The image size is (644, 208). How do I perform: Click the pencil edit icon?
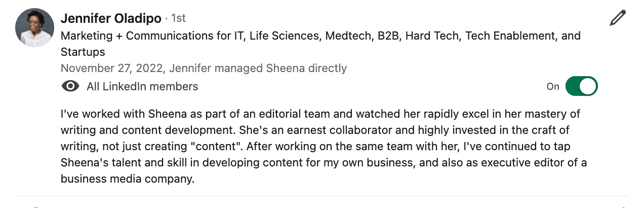click(x=618, y=18)
